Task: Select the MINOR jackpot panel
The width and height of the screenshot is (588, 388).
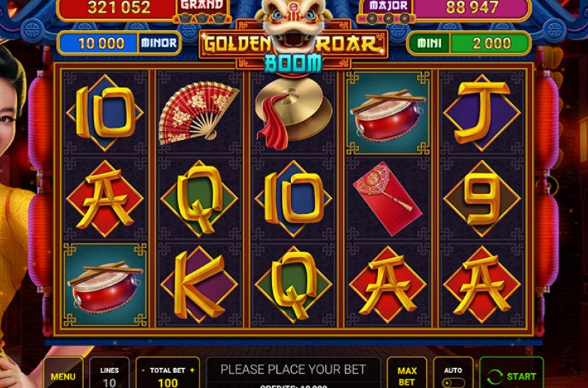Action: click(x=119, y=43)
